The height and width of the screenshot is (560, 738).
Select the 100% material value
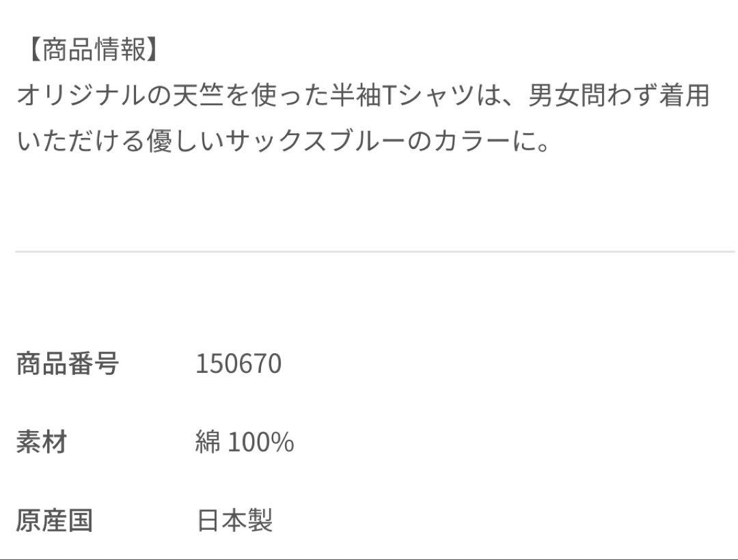coord(261,442)
